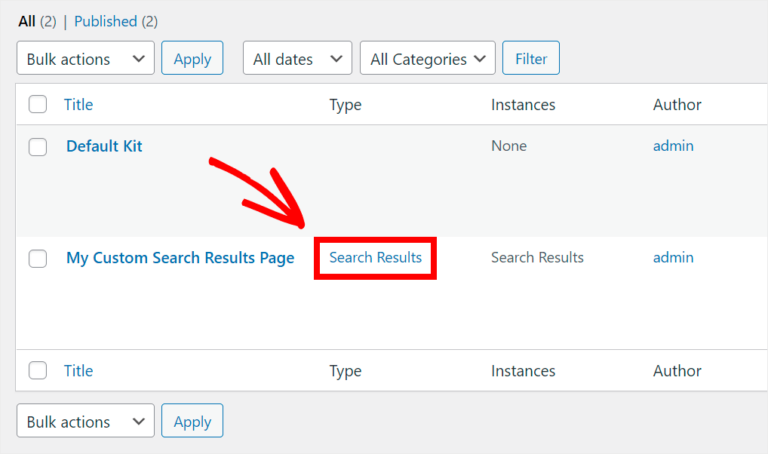
Task: Switch to the Published (2) view
Action: pos(105,21)
